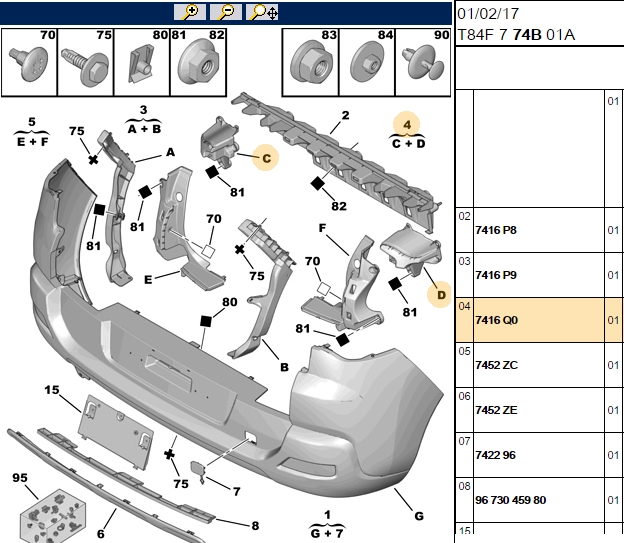Click callout 95 fastener kit box
This screenshot has height=543, width=624.
(x=20, y=477)
